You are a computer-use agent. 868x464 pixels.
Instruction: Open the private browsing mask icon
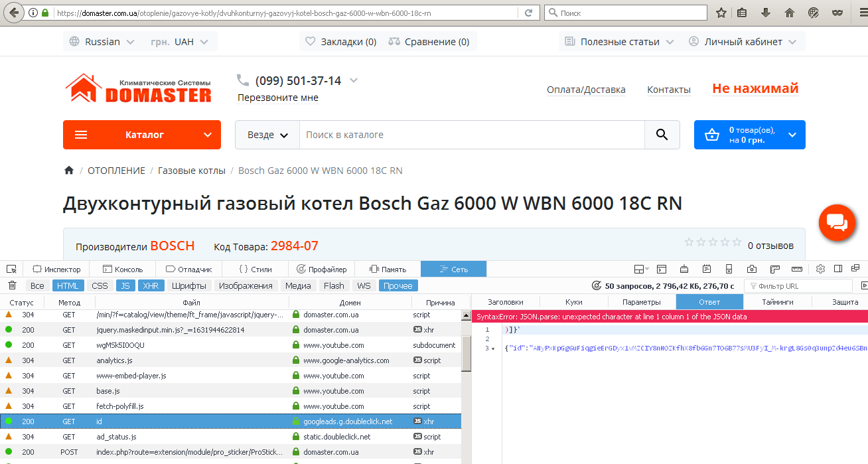(x=837, y=13)
